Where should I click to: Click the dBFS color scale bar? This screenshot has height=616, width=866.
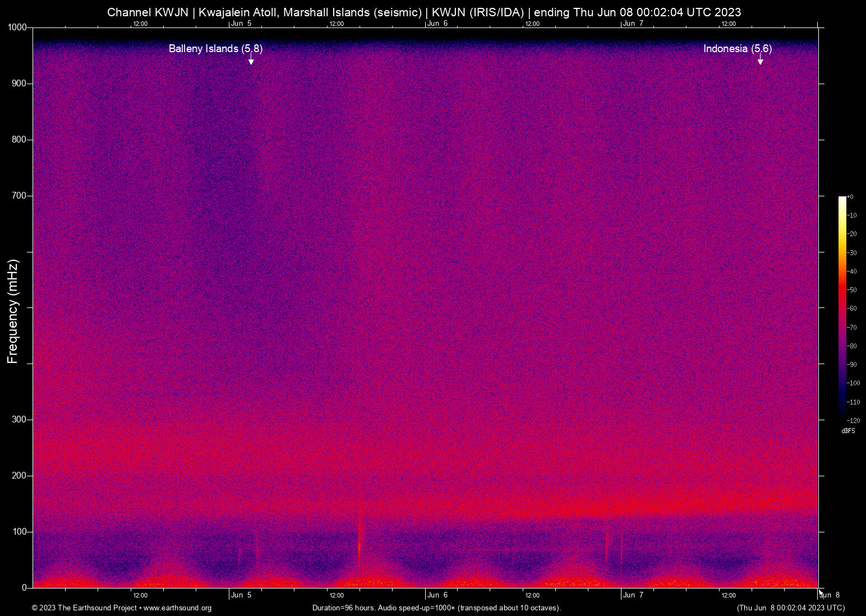pos(842,307)
